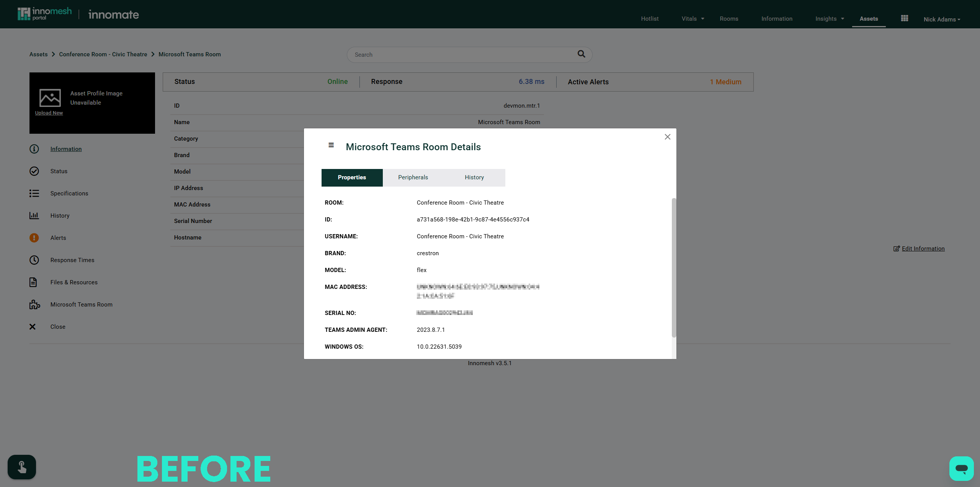Open the Nick Adams user menu

click(942, 19)
